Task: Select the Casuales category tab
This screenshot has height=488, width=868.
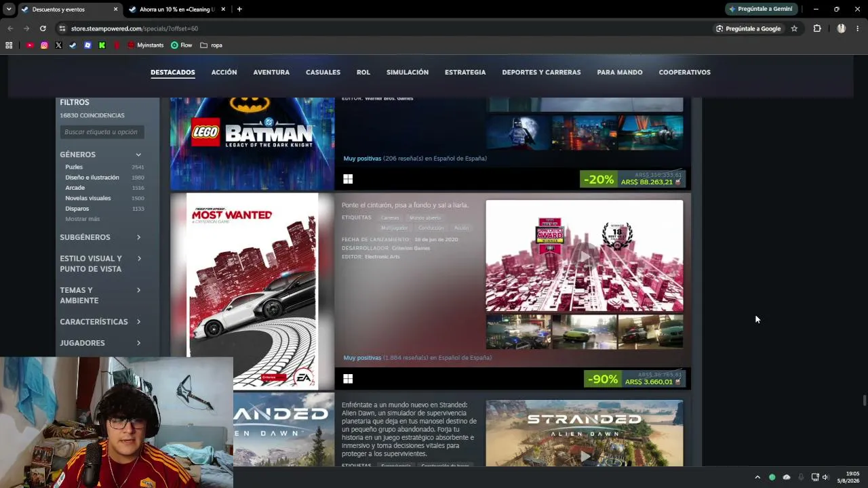Action: point(323,73)
